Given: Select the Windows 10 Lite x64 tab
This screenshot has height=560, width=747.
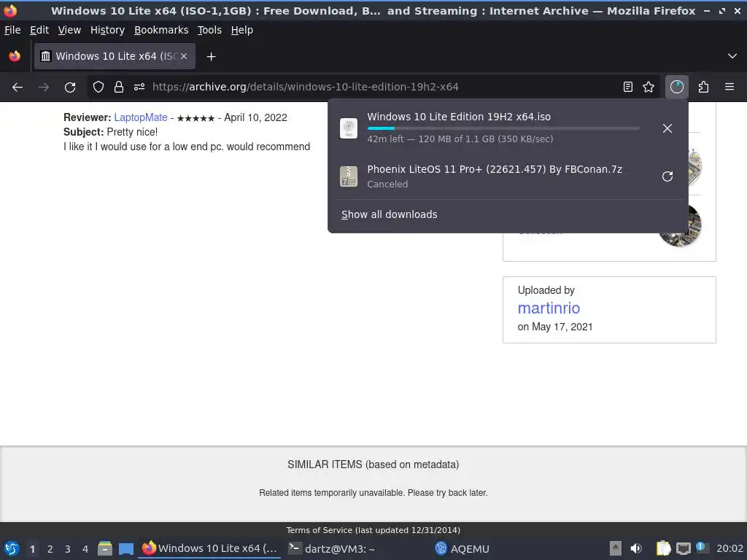Looking at the screenshot, I should coord(115,56).
